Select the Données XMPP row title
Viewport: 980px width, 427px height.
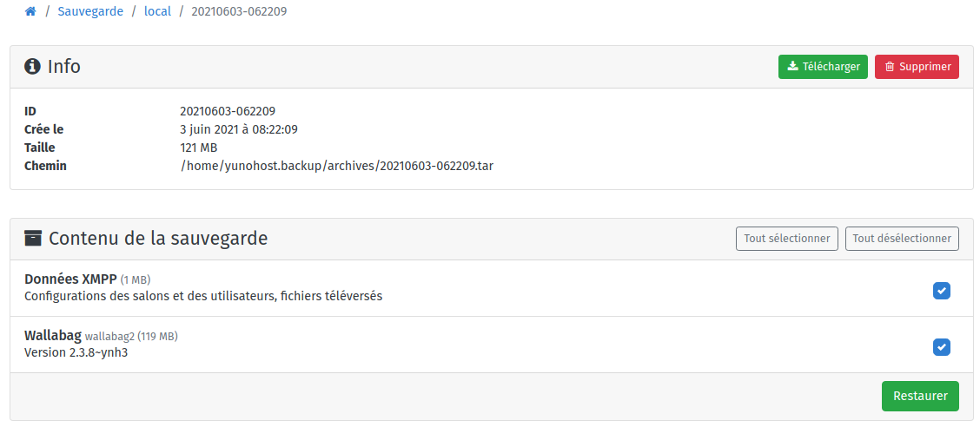click(70, 279)
